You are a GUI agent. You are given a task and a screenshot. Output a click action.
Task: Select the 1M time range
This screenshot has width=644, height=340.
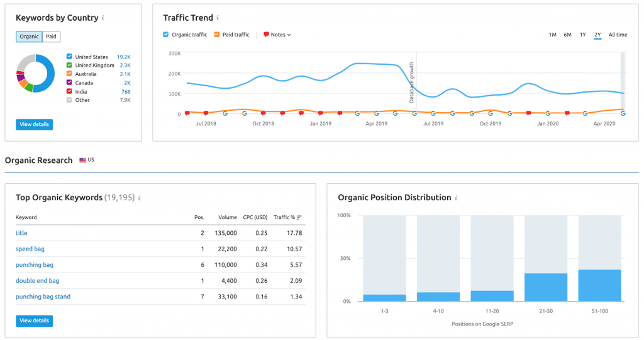pyautogui.click(x=552, y=35)
